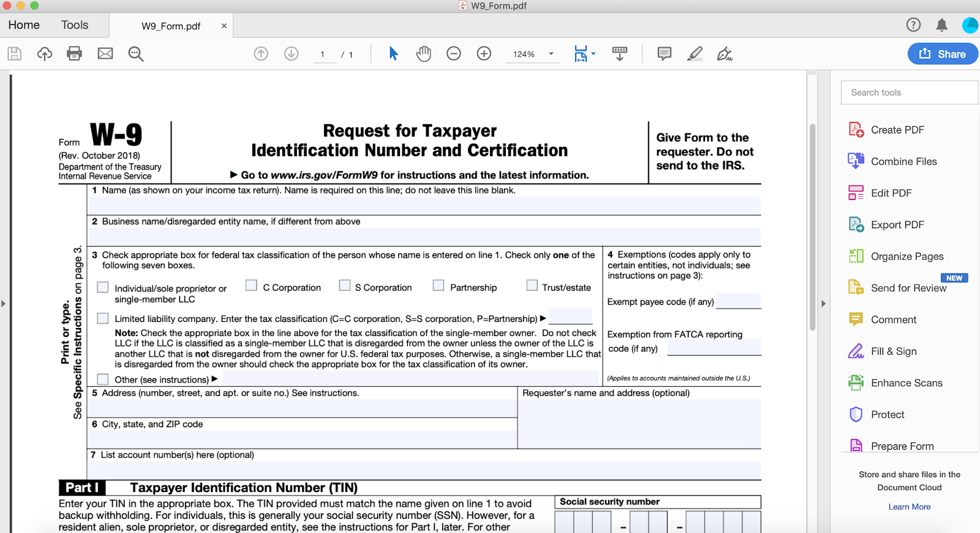Image resolution: width=980 pixels, height=533 pixels.
Task: Click the email envelope icon
Action: [x=105, y=54]
